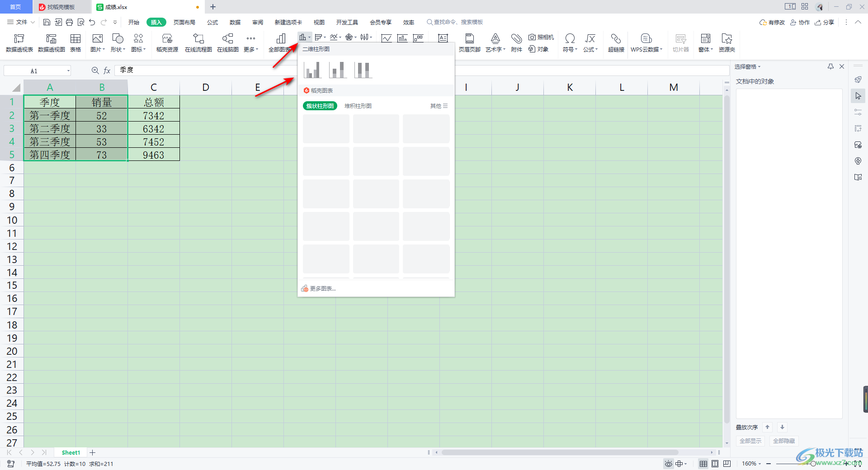Open the bar chart type dropdown
868x470 pixels.
(x=321, y=37)
